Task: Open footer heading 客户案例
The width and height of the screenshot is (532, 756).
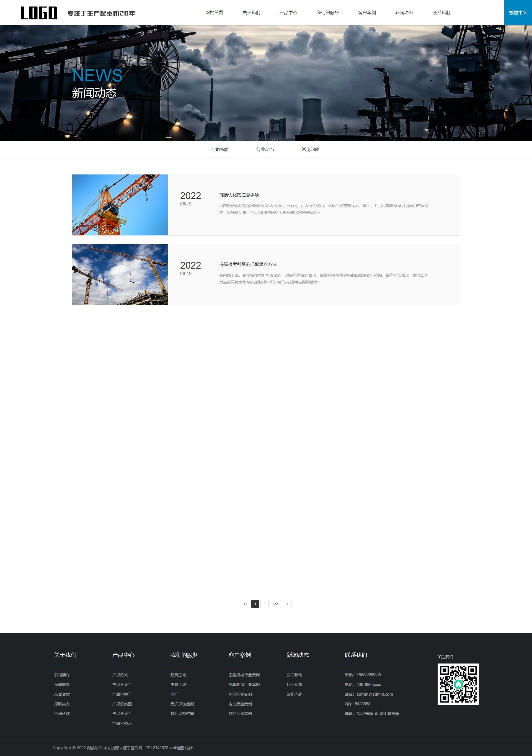Action: tap(240, 655)
